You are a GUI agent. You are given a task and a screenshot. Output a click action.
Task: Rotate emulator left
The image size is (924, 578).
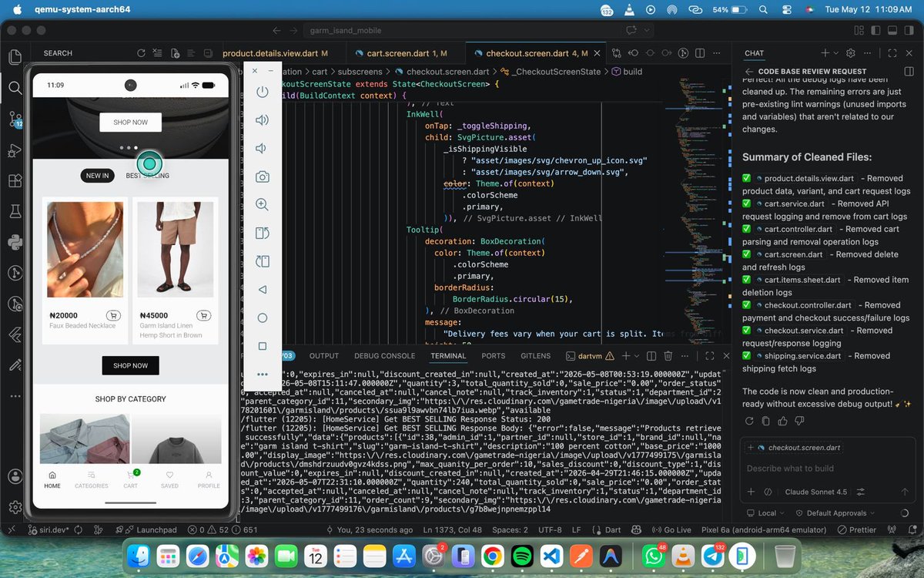tap(263, 233)
